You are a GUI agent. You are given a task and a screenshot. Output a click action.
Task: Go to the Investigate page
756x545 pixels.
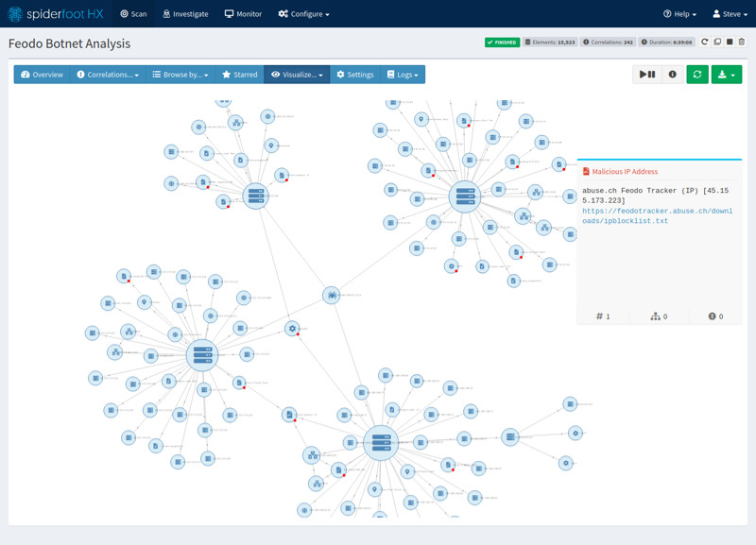click(185, 14)
